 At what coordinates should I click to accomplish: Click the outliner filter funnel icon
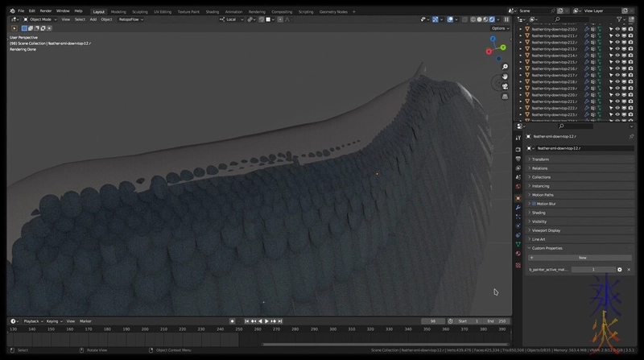[x=620, y=19]
